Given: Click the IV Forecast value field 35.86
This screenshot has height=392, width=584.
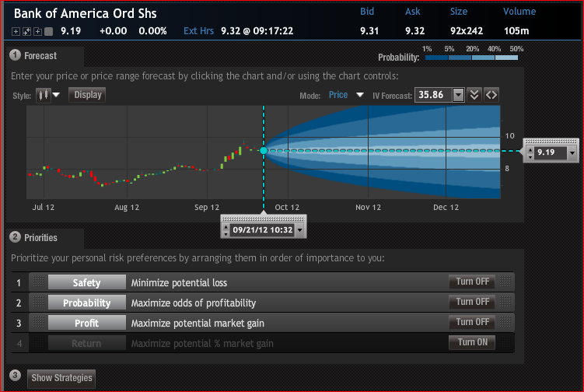Looking at the screenshot, I should click(x=434, y=95).
